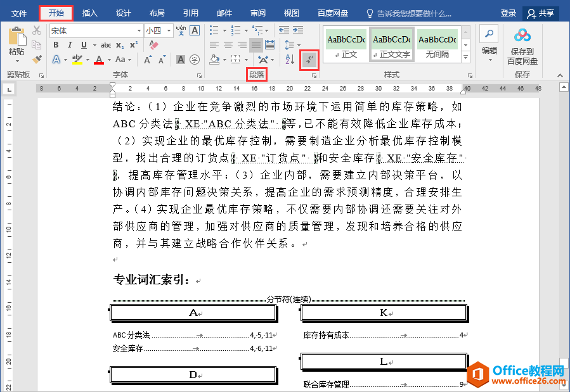Apply the yellow text highlight color
Image resolution: width=570 pixels, height=392 pixels.
tap(77, 59)
